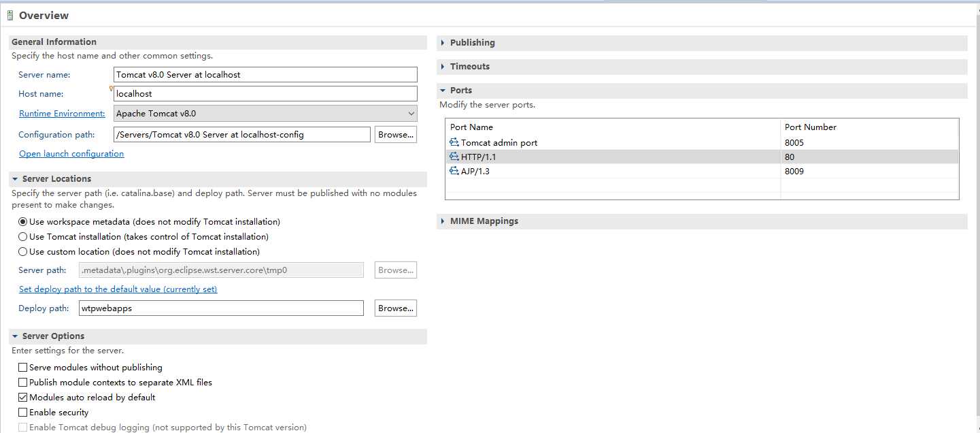Check Enable security option

click(x=23, y=412)
